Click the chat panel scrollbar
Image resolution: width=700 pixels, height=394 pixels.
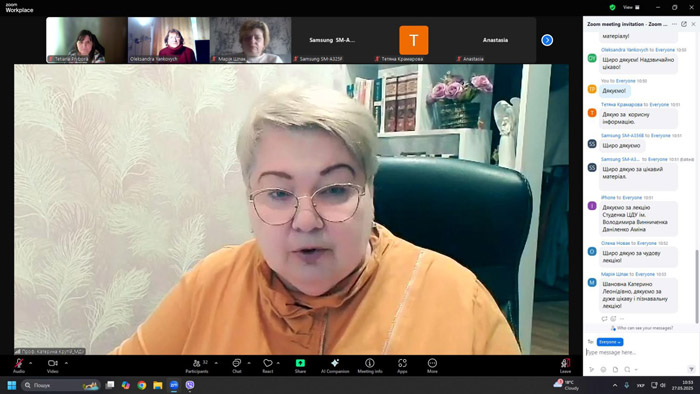click(697, 286)
